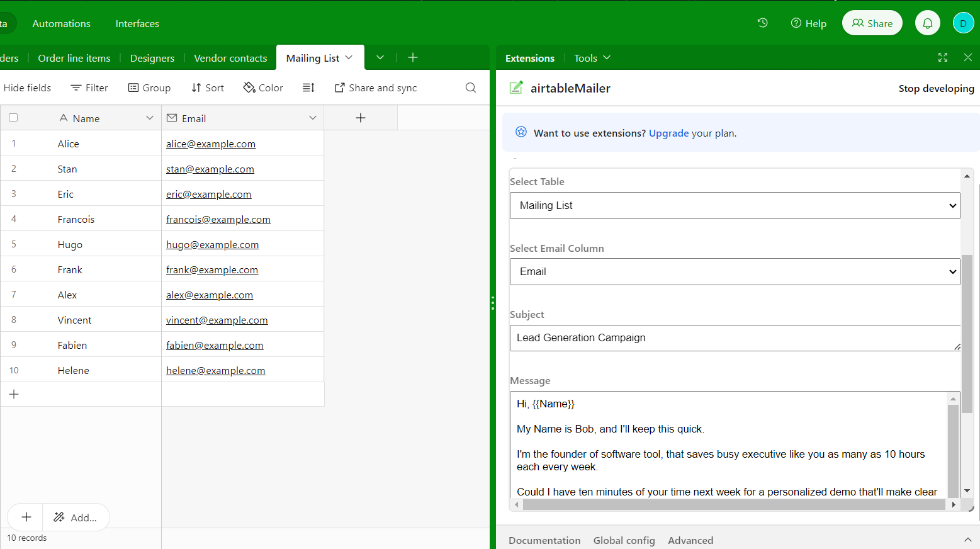
Task: Open Name field dropdown arrow
Action: (150, 118)
